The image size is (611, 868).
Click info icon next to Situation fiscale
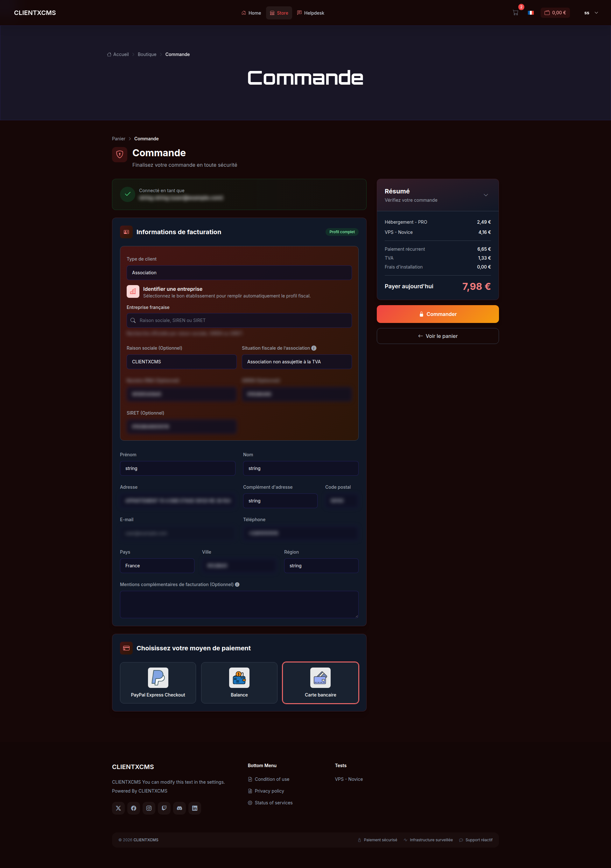[x=314, y=348]
